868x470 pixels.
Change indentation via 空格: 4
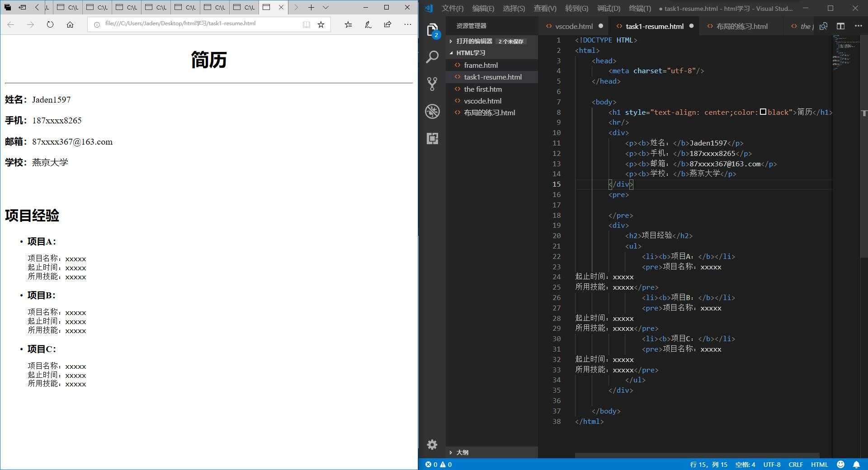tap(745, 464)
